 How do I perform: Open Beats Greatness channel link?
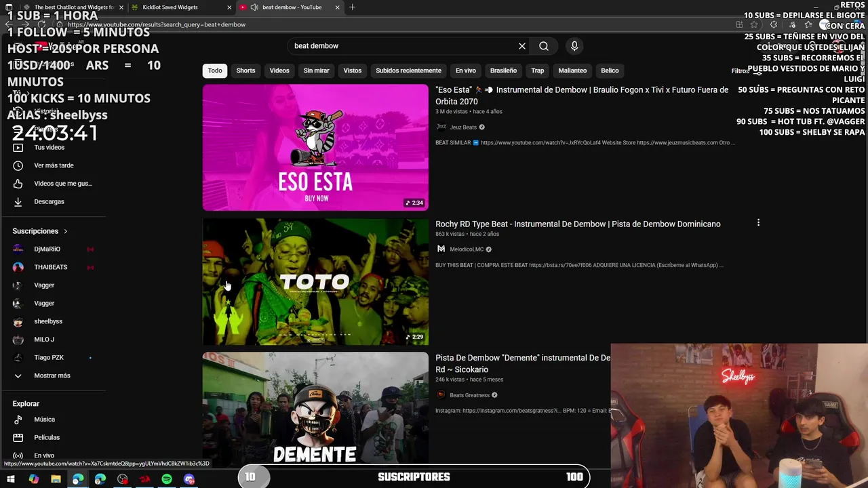[x=469, y=395]
